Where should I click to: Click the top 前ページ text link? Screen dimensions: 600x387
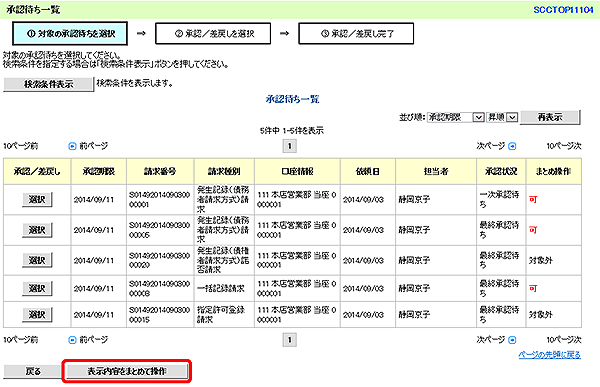pyautogui.click(x=93, y=146)
